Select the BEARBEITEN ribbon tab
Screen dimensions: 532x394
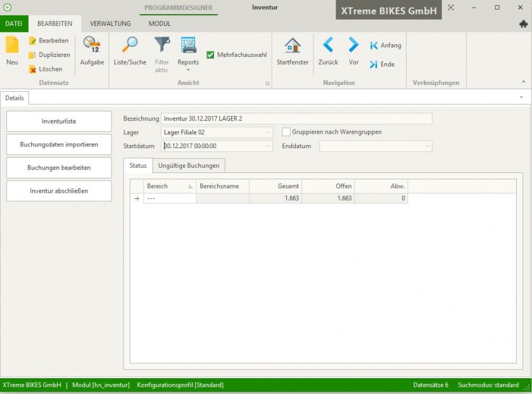tap(54, 24)
